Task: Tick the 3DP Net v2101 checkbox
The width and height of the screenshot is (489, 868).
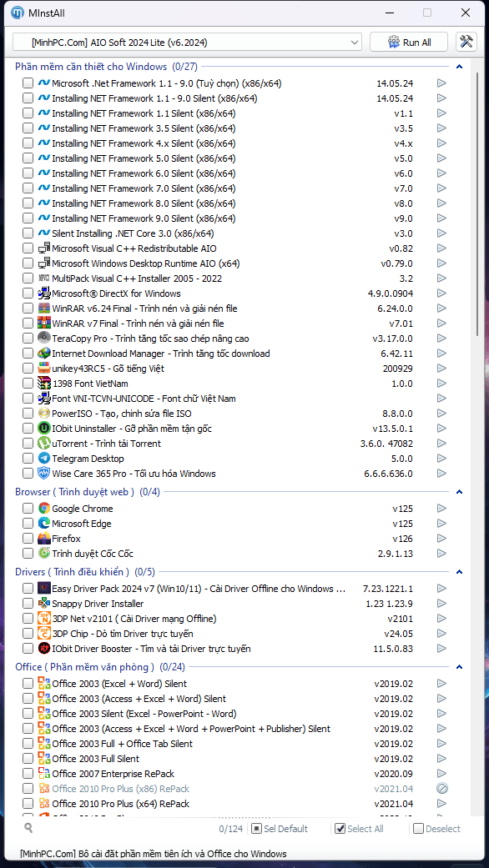Action: coord(28,619)
